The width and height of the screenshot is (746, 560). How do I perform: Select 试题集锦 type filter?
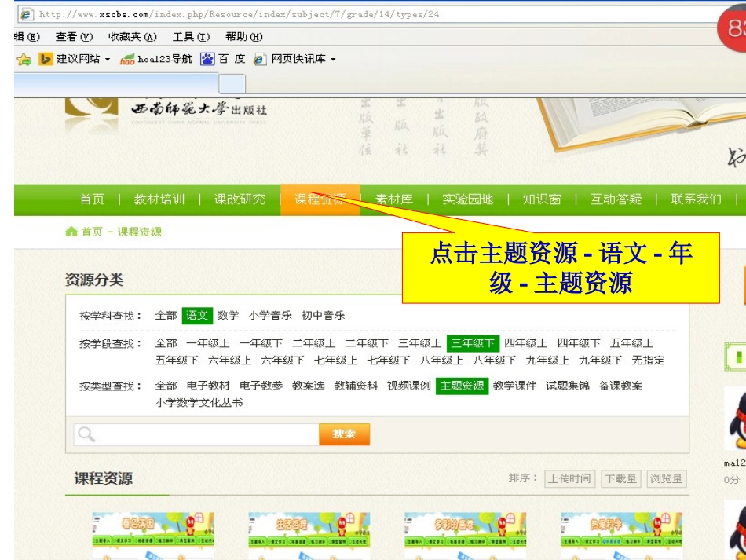[568, 386]
